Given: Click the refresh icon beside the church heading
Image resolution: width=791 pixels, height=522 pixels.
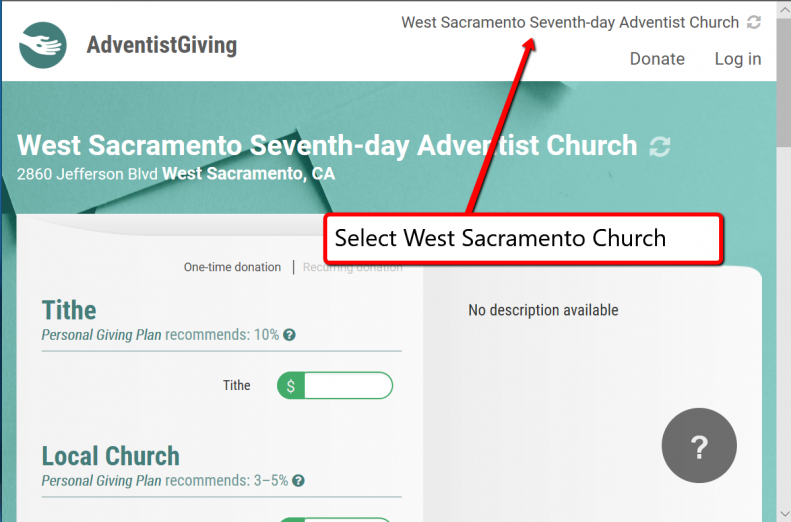Looking at the screenshot, I should 659,147.
